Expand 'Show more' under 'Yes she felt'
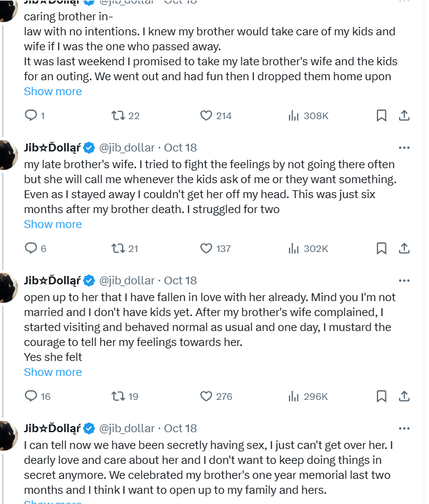Screen dimensions: 429x504 [53, 372]
